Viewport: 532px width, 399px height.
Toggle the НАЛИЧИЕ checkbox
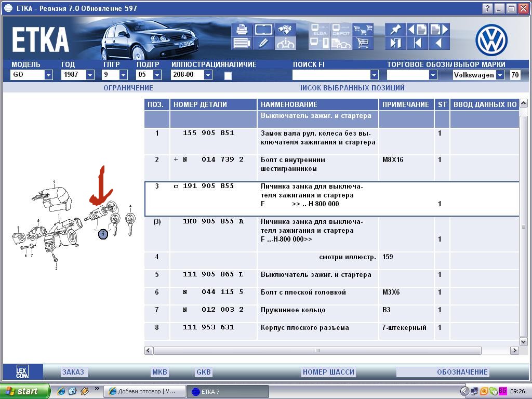[x=228, y=75]
